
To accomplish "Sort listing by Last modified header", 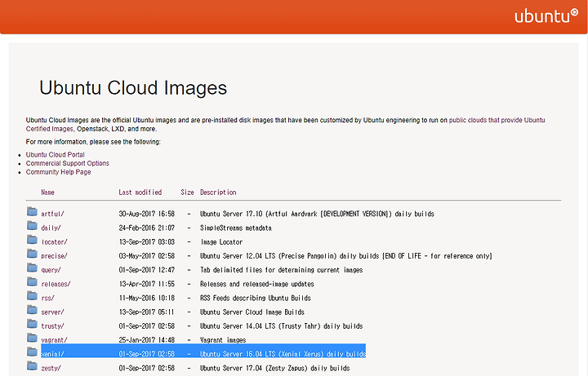I will [140, 192].
